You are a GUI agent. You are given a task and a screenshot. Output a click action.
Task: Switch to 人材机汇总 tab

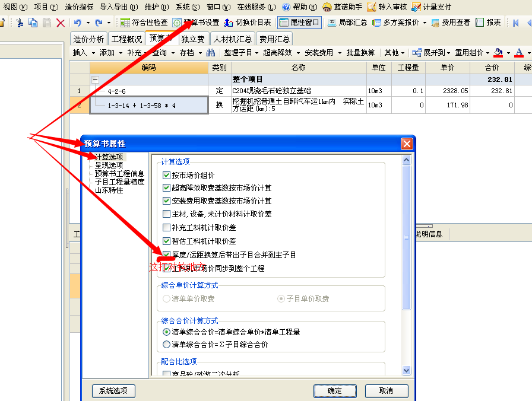(x=232, y=39)
